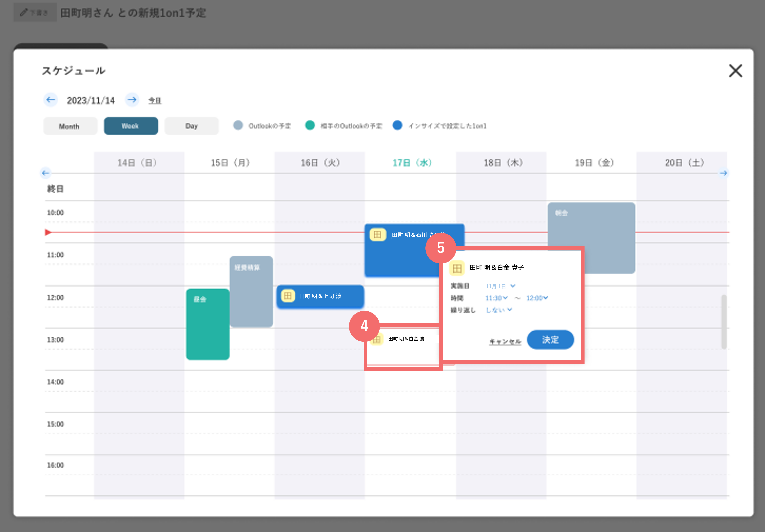The width and height of the screenshot is (765, 532).
Task: Switch to Week view
Action: [x=131, y=126]
